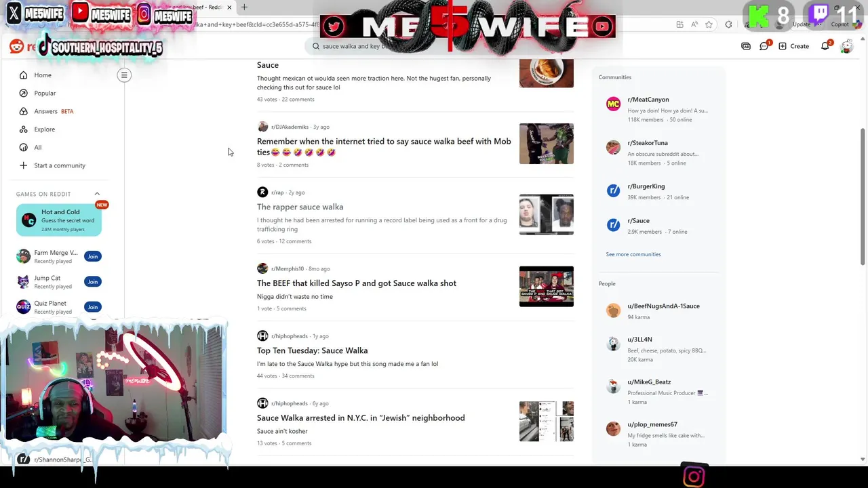Collapse the left navigation sidebar

(x=124, y=75)
